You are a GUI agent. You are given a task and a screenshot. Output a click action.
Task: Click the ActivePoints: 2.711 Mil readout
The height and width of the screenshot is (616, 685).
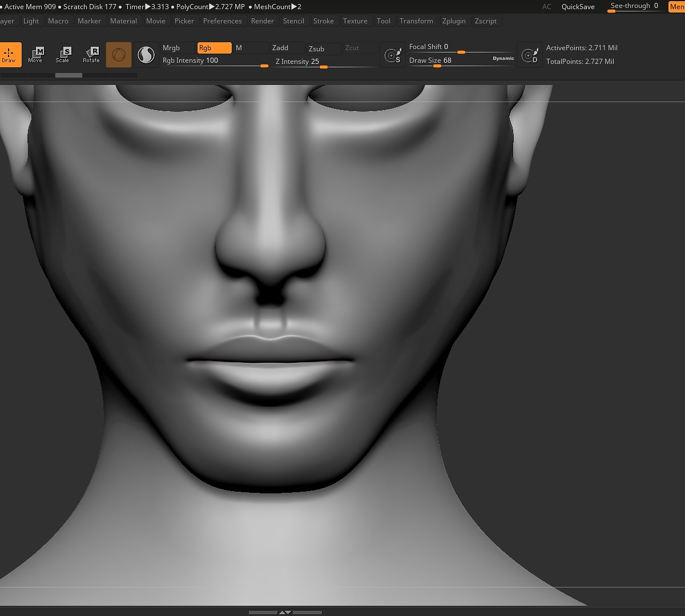tap(582, 48)
